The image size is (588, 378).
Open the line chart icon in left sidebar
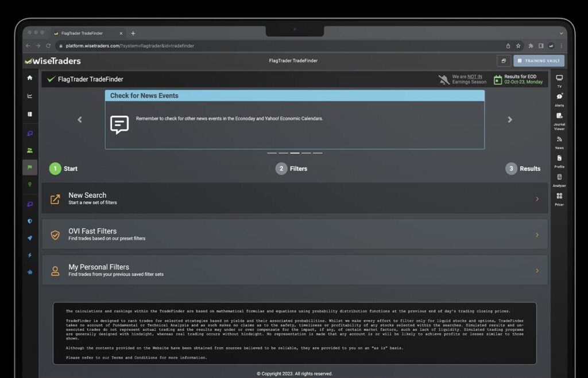[30, 96]
